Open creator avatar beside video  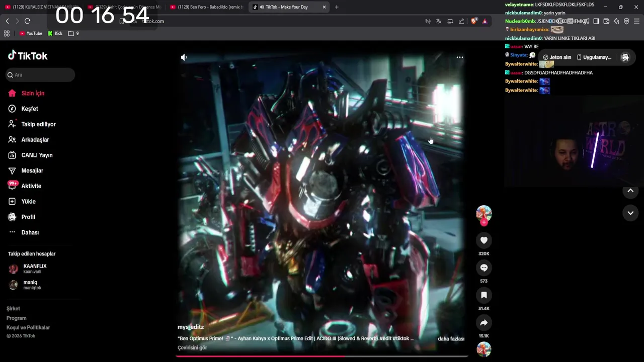(x=484, y=213)
